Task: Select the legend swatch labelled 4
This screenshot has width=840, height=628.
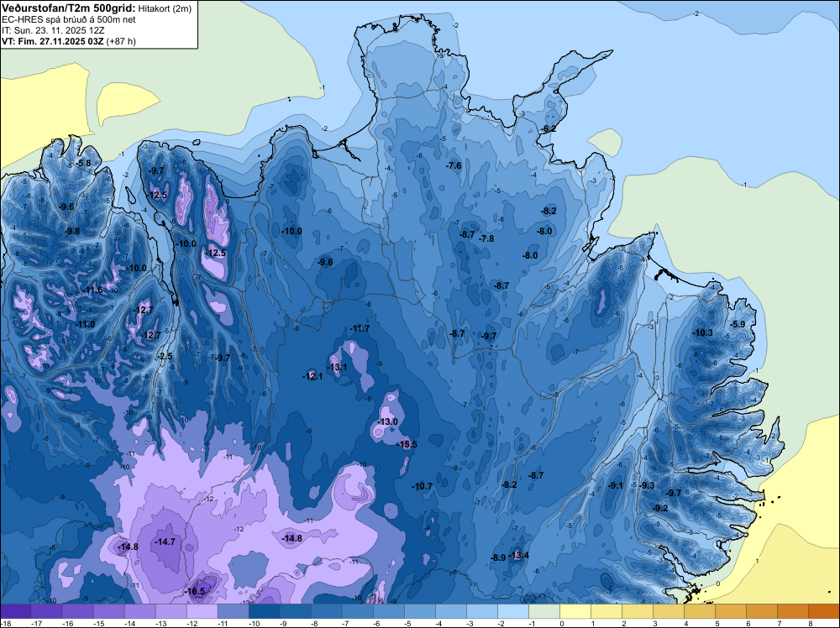Action: (700, 611)
